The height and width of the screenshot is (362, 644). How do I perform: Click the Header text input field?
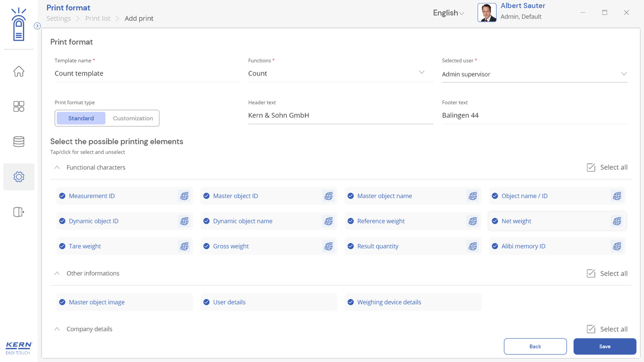click(341, 115)
